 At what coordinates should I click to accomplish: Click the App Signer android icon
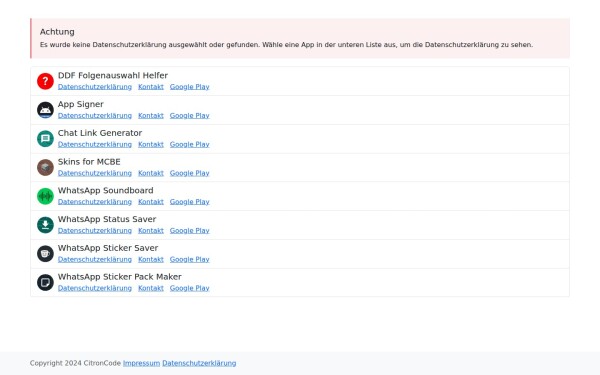coord(45,110)
